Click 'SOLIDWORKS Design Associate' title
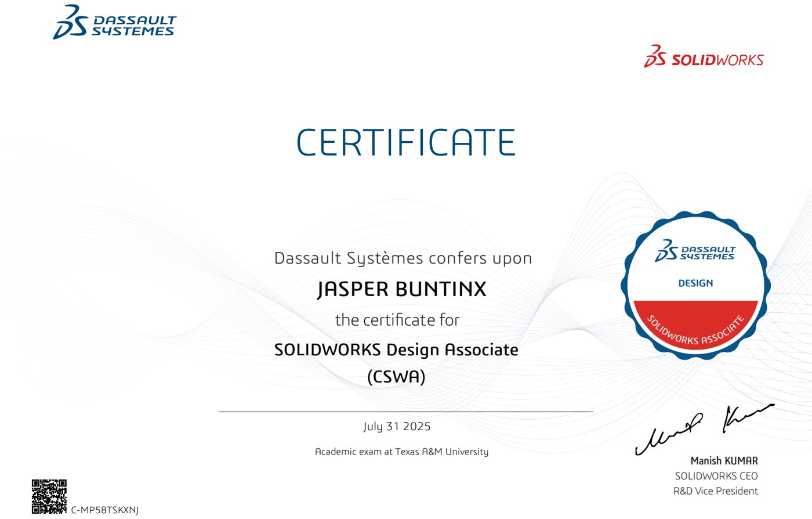 click(396, 350)
